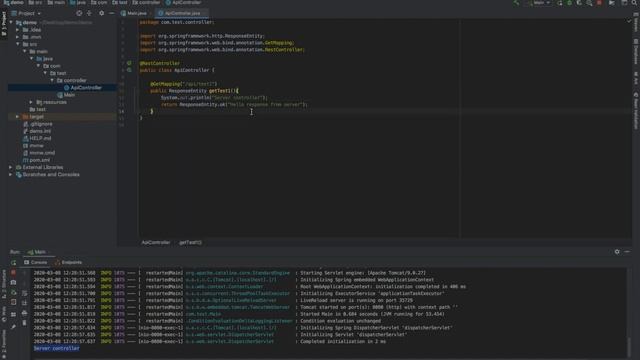The width and height of the screenshot is (640, 360).
Task: Click the green Debug bug icon in top toolbar
Action: click(x=569, y=3)
